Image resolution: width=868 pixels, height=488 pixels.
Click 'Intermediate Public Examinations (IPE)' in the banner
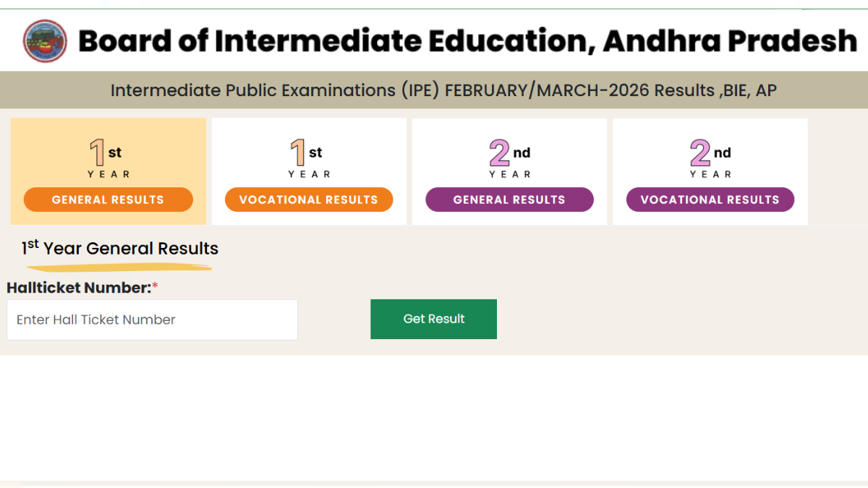tap(275, 90)
